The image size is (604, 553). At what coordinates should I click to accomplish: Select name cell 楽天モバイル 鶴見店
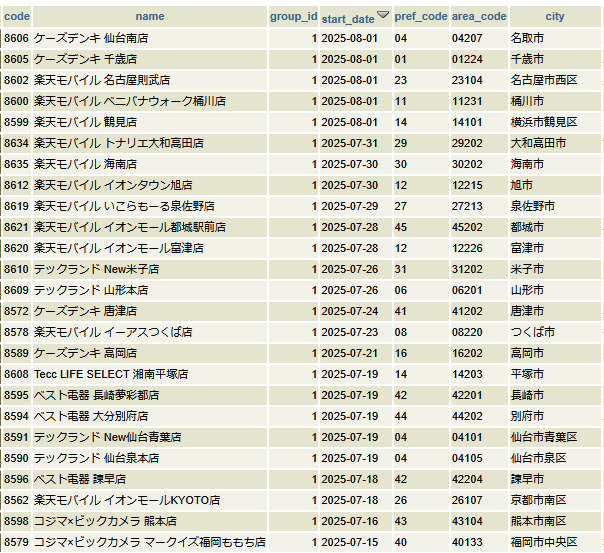coord(150,122)
